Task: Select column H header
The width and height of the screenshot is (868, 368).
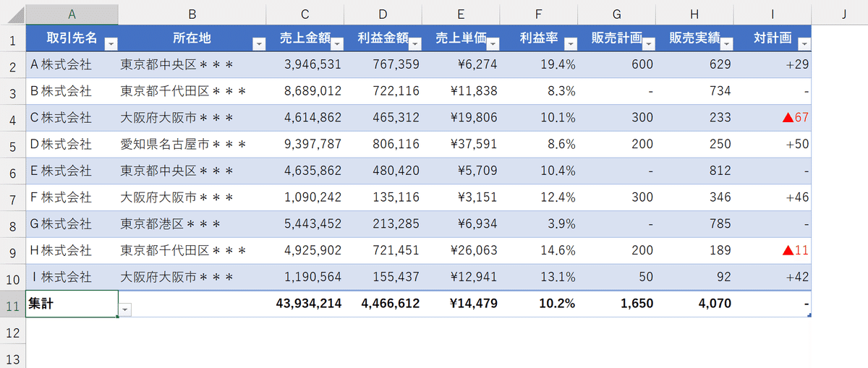Action: 694,14
